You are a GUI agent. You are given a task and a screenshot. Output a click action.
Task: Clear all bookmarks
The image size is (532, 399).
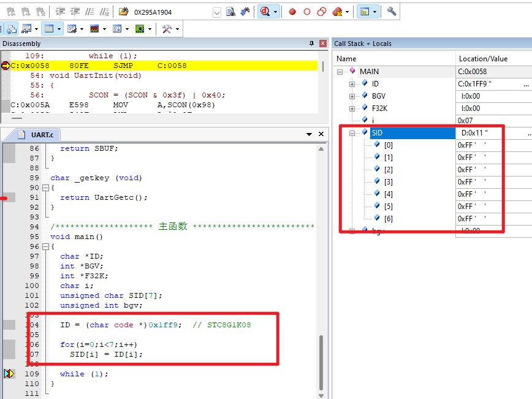[40, 12]
